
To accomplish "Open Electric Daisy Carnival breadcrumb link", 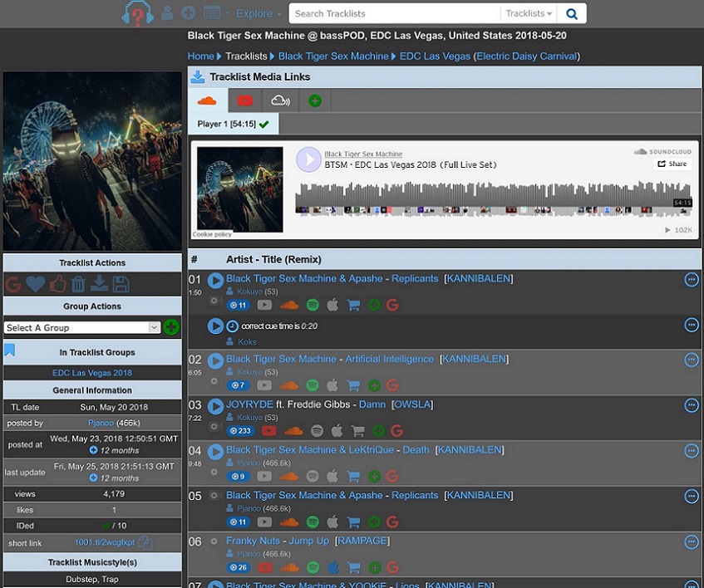I will pyautogui.click(x=527, y=56).
